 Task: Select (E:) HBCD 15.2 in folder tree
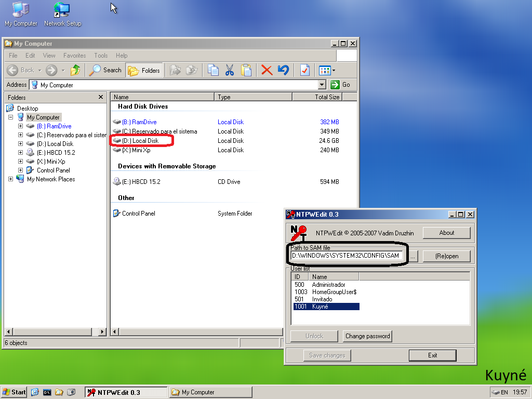pyautogui.click(x=56, y=153)
